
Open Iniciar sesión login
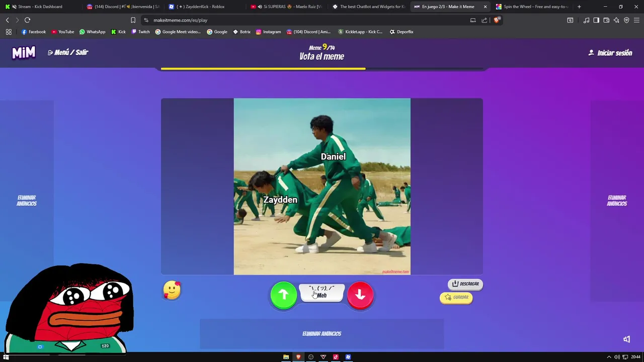tap(610, 53)
